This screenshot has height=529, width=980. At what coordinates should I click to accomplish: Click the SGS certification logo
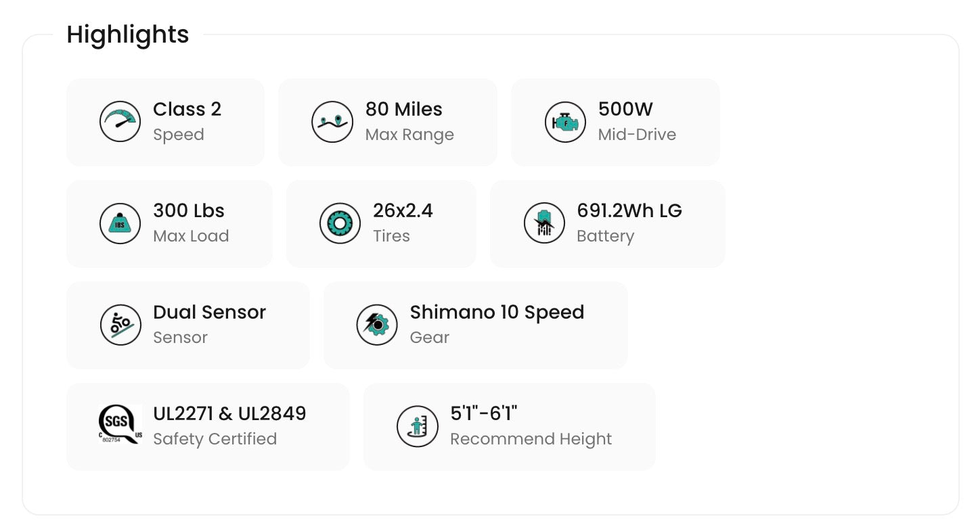(120, 425)
